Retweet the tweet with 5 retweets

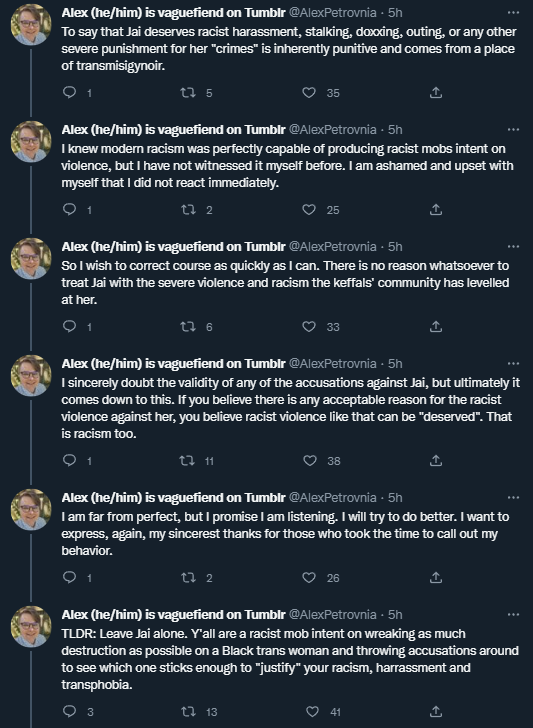tap(188, 93)
